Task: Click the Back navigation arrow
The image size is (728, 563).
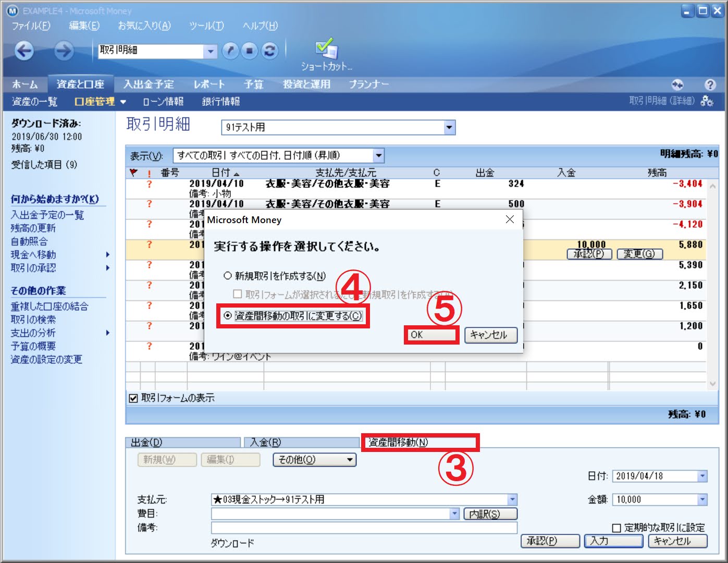Action: pos(24,51)
